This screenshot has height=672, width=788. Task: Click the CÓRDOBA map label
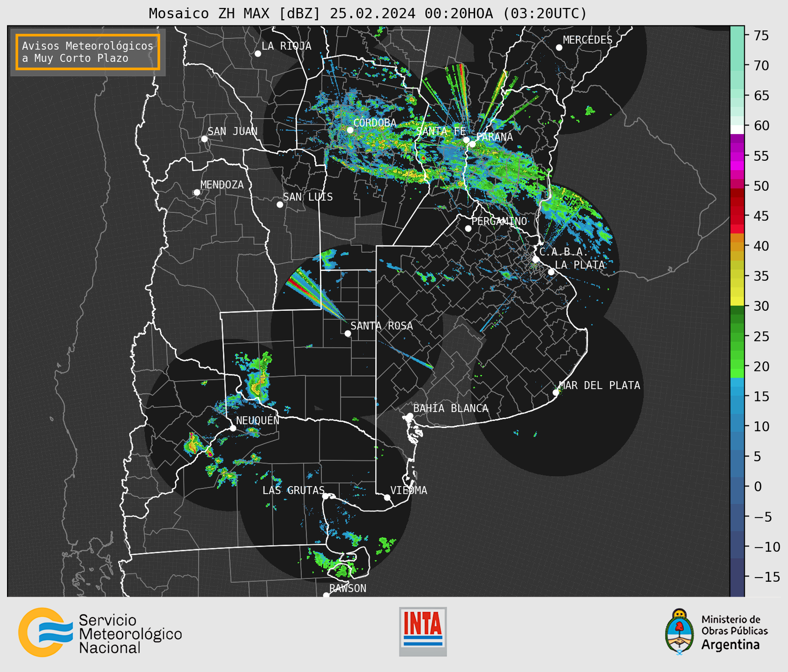click(x=375, y=123)
